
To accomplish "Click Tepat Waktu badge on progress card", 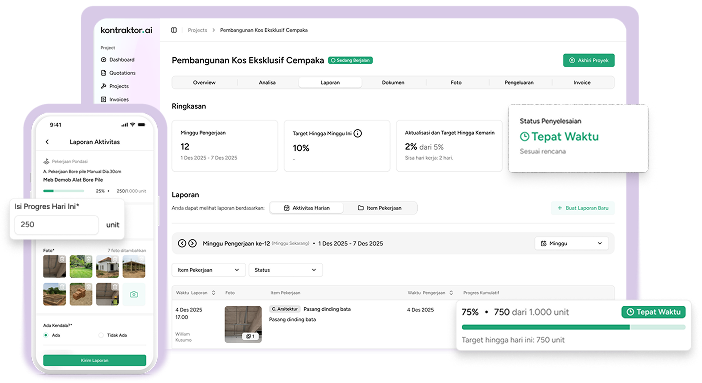I will click(x=654, y=312).
